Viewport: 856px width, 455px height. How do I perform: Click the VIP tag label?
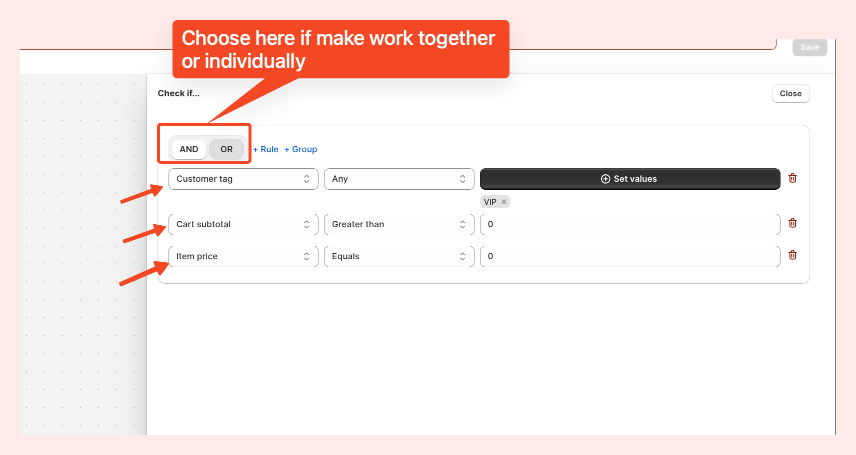coord(490,201)
